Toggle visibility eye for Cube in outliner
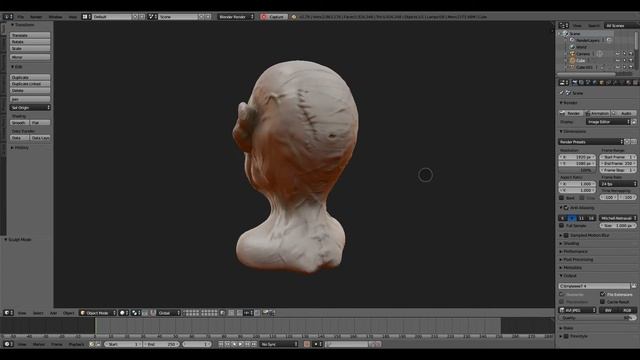The height and width of the screenshot is (360, 640). click(x=618, y=60)
